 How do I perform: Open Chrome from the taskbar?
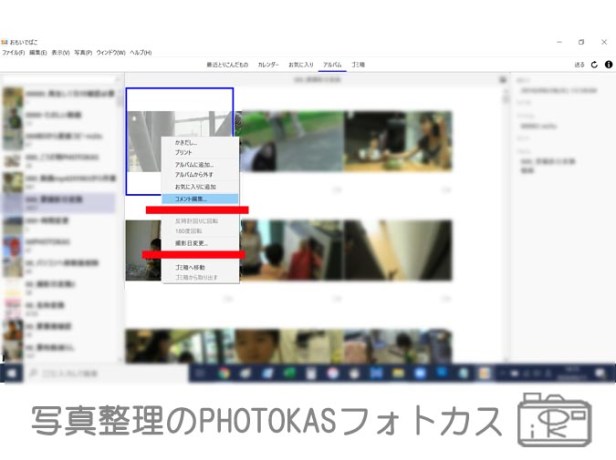click(x=224, y=373)
